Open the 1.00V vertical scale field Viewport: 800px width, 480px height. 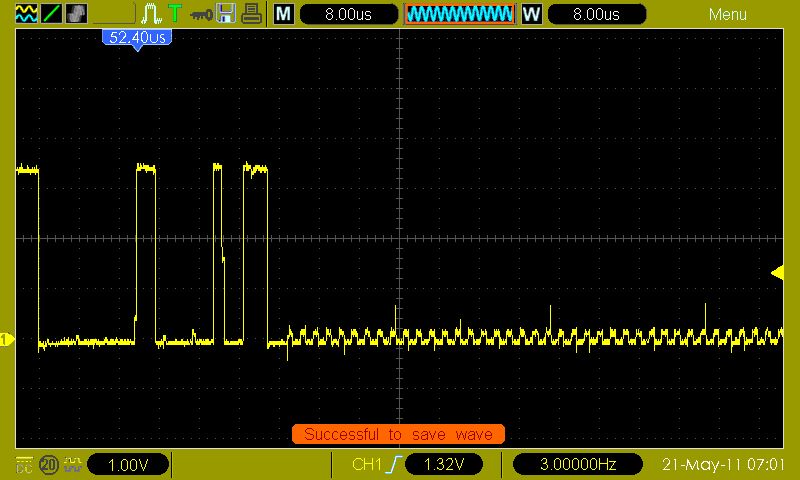(x=128, y=465)
